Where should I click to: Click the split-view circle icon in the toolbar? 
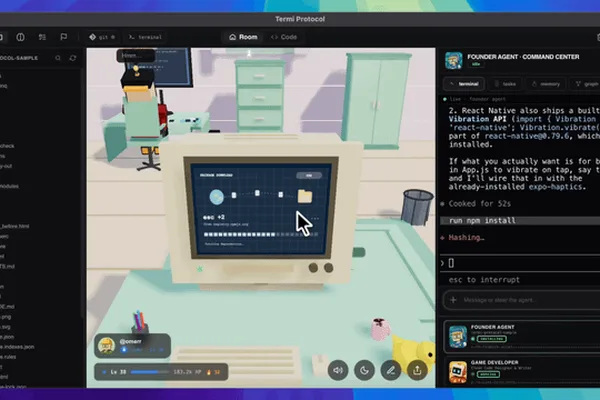tap(20, 37)
